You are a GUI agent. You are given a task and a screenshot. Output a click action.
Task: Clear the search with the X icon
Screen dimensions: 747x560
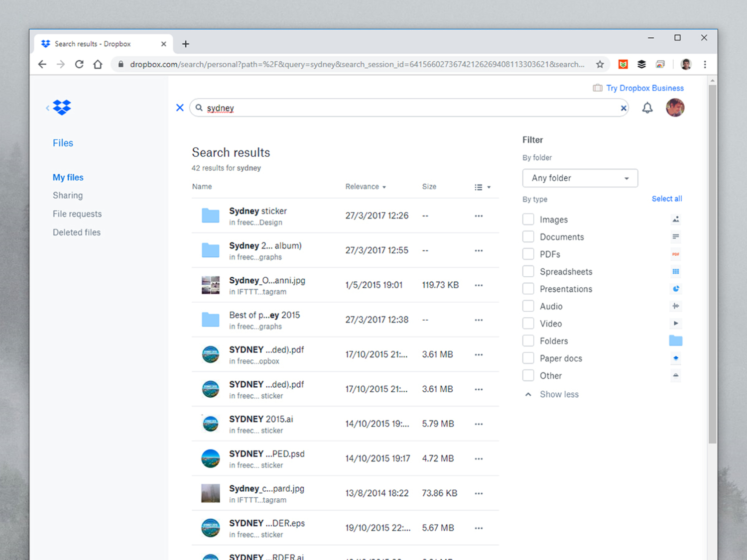pyautogui.click(x=623, y=108)
